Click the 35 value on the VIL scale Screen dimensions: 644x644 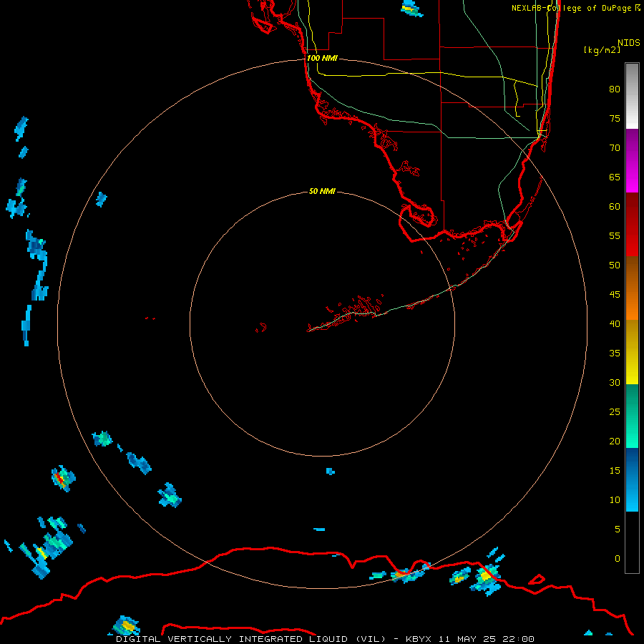pos(615,353)
